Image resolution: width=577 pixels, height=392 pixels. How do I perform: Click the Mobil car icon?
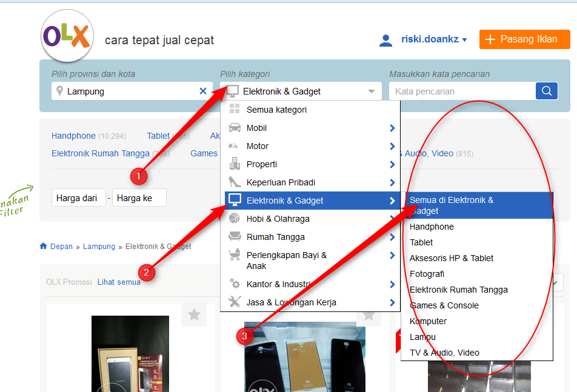[x=235, y=128]
